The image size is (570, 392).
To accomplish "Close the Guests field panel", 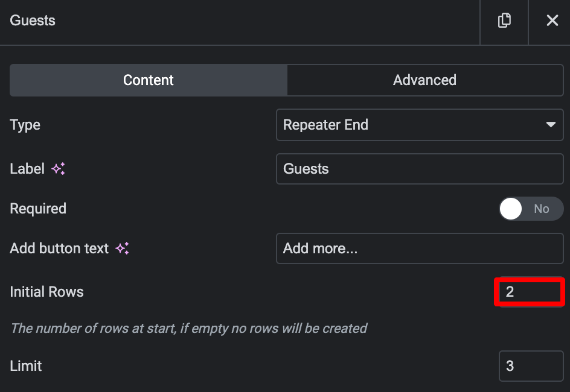I will click(552, 21).
